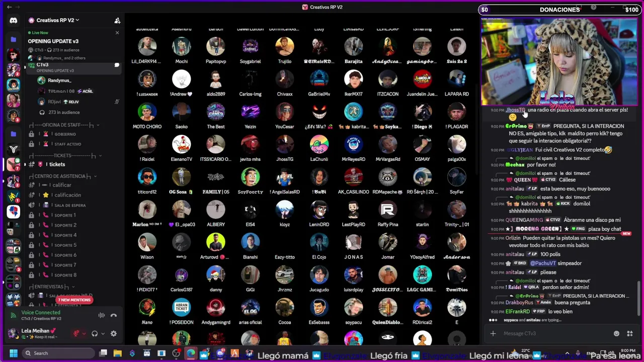
Task: Toggle the headphones deafen button
Action: (x=94, y=333)
